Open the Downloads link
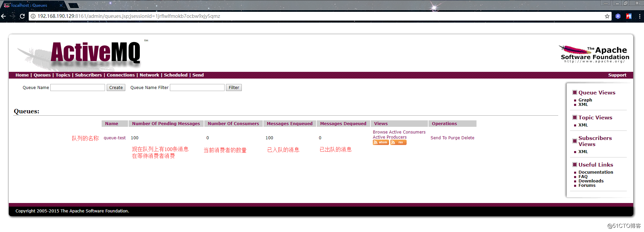This screenshot has width=644, height=232. (591, 181)
